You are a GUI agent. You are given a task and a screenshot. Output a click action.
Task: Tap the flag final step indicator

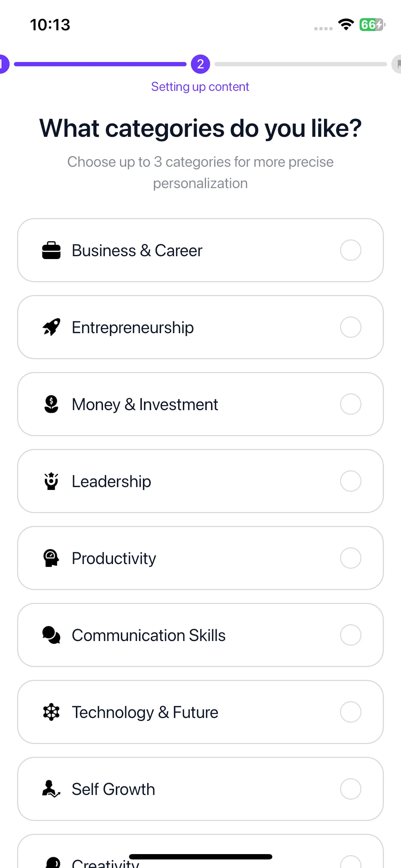(396, 64)
